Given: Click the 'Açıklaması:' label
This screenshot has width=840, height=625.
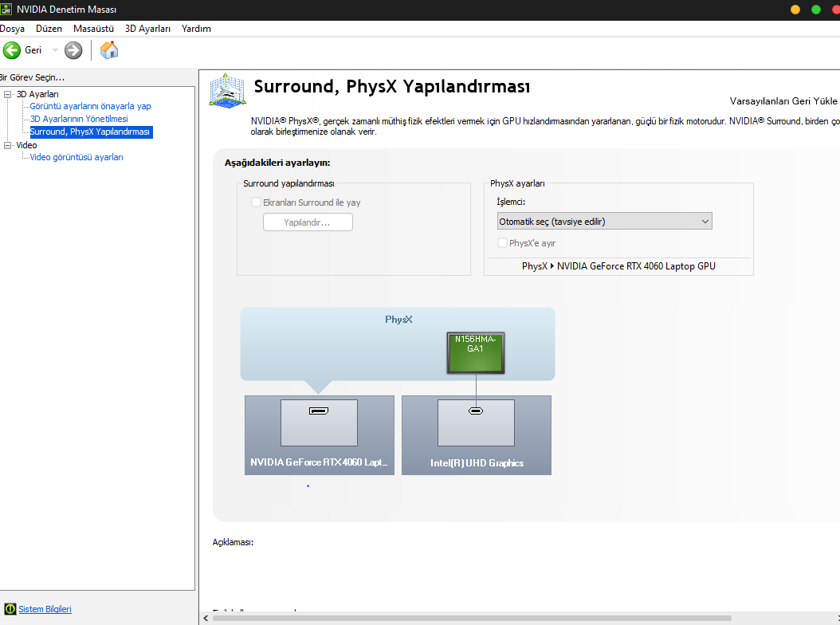Looking at the screenshot, I should click(233, 542).
